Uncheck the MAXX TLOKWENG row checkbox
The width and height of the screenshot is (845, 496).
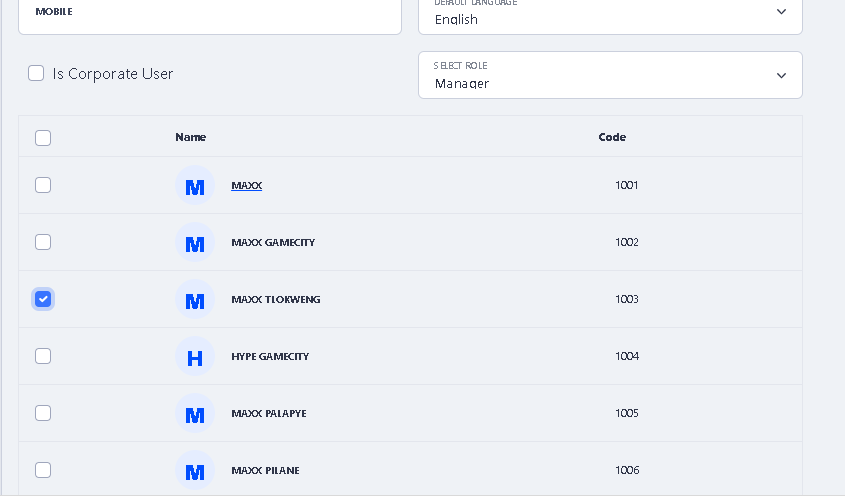43,299
